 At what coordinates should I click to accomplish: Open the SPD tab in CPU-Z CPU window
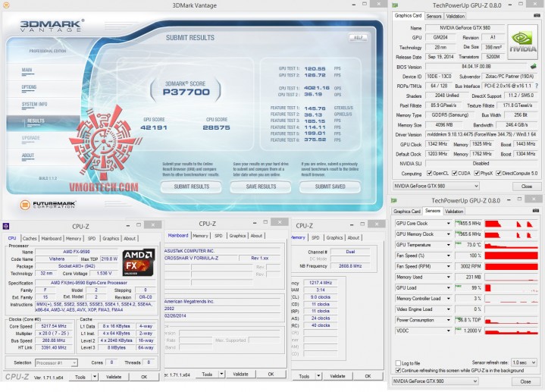[92, 238]
